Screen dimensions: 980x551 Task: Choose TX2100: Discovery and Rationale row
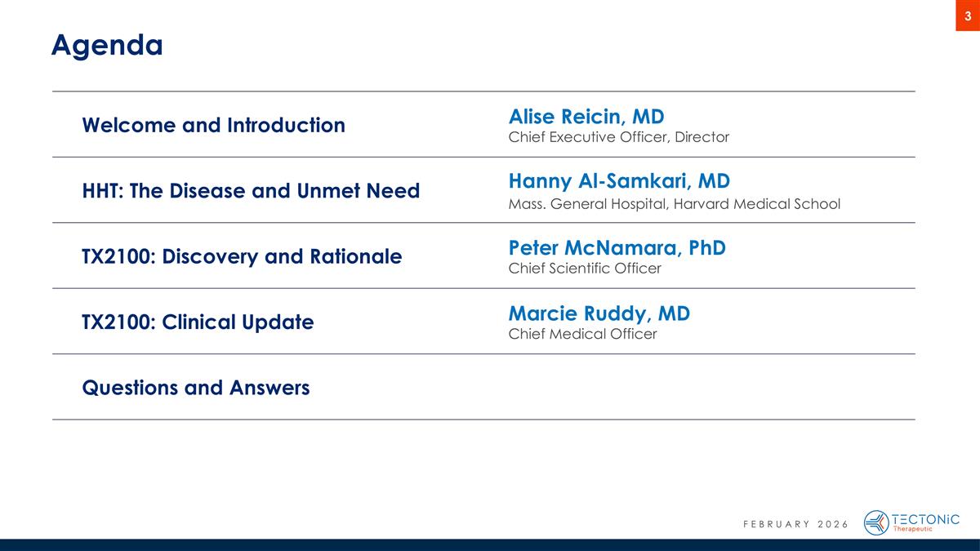pos(242,256)
